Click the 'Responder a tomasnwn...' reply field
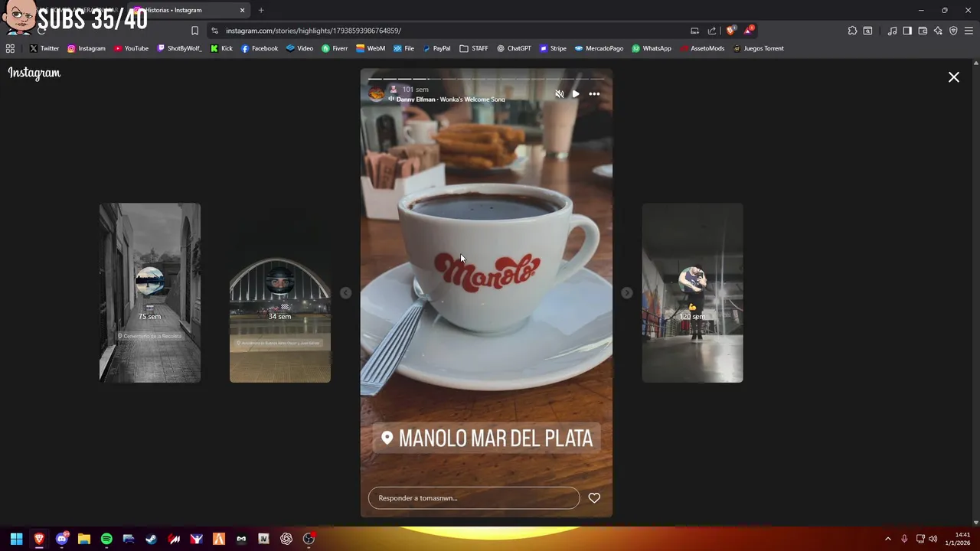Viewport: 980px width, 551px height. point(474,498)
